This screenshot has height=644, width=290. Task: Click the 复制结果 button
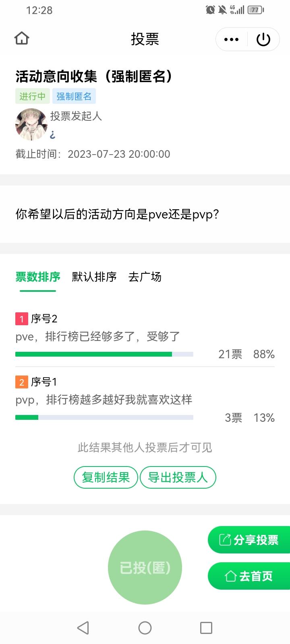point(106,477)
